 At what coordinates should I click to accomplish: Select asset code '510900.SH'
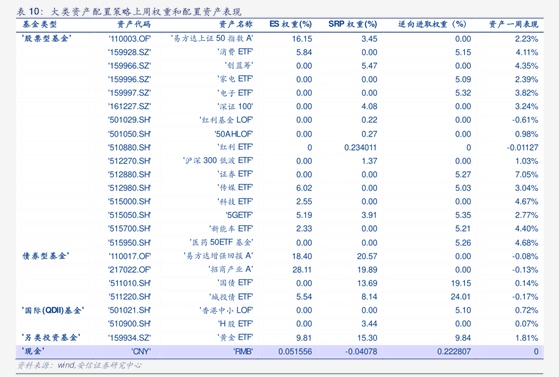click(129, 324)
